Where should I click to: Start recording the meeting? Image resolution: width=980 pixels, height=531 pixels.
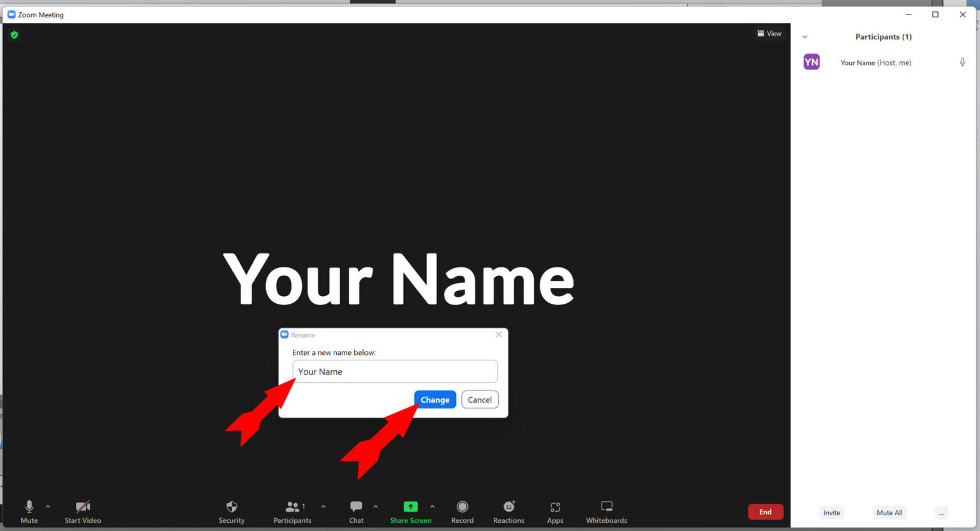462,511
